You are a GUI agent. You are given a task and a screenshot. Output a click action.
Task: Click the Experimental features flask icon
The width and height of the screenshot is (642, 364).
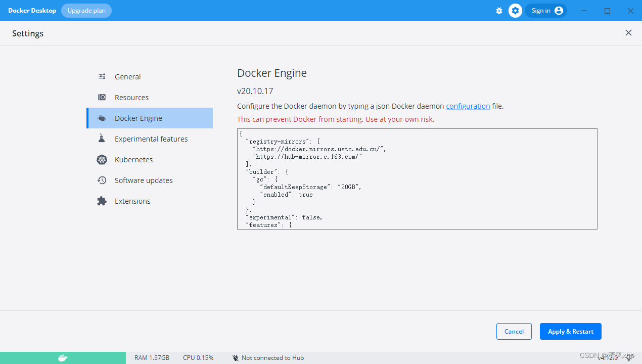click(x=102, y=139)
